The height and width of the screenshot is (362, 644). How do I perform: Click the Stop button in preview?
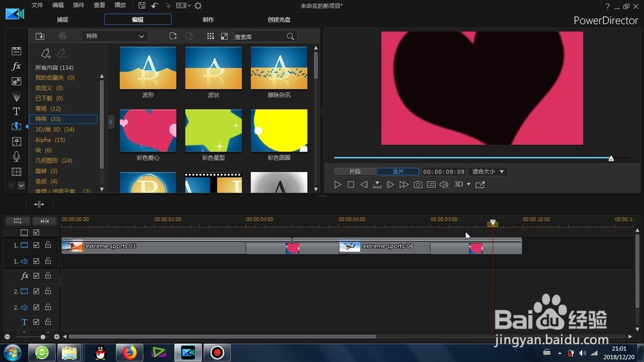click(x=351, y=184)
